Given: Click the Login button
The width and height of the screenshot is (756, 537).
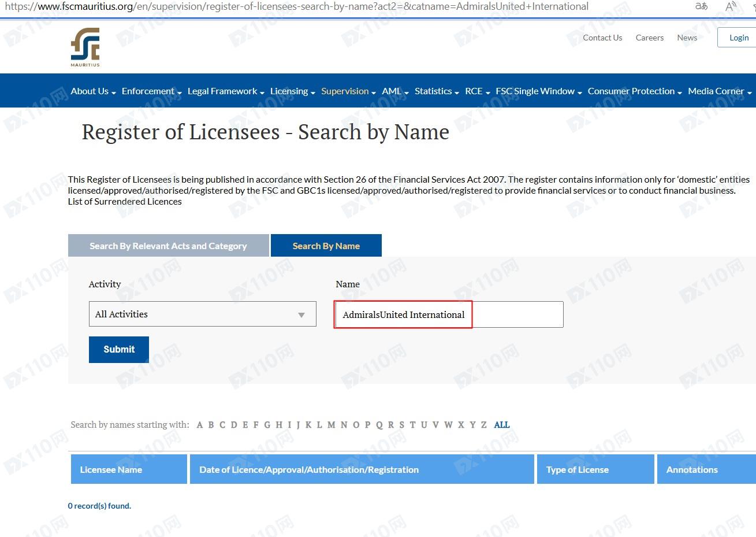Looking at the screenshot, I should pos(738,38).
